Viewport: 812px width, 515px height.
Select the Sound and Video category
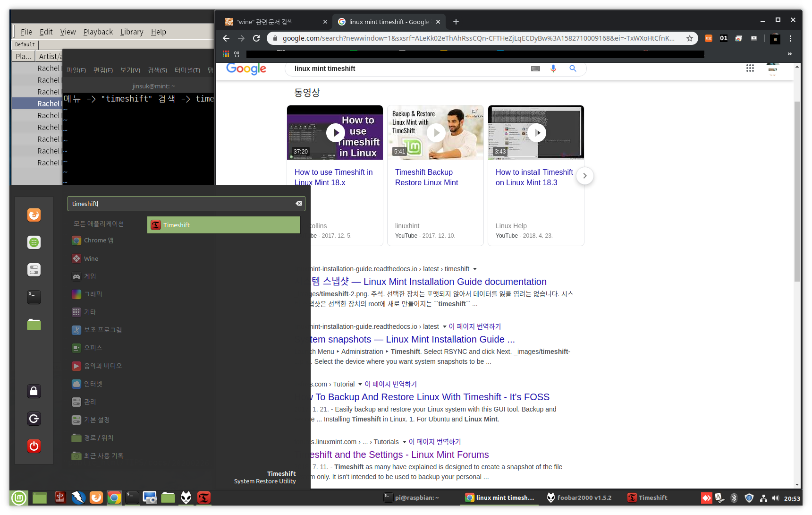(97, 366)
